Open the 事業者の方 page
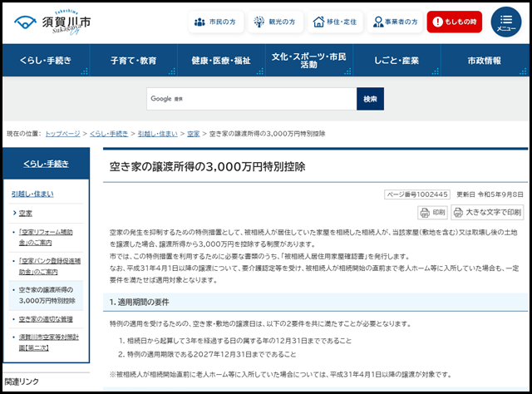The width and height of the screenshot is (532, 394). click(395, 22)
